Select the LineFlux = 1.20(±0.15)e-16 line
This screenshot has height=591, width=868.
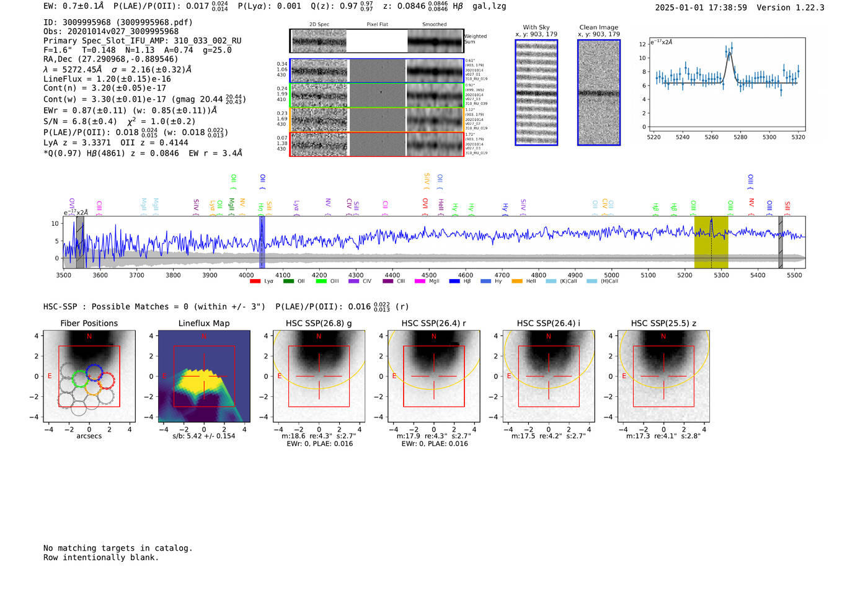tap(107, 79)
